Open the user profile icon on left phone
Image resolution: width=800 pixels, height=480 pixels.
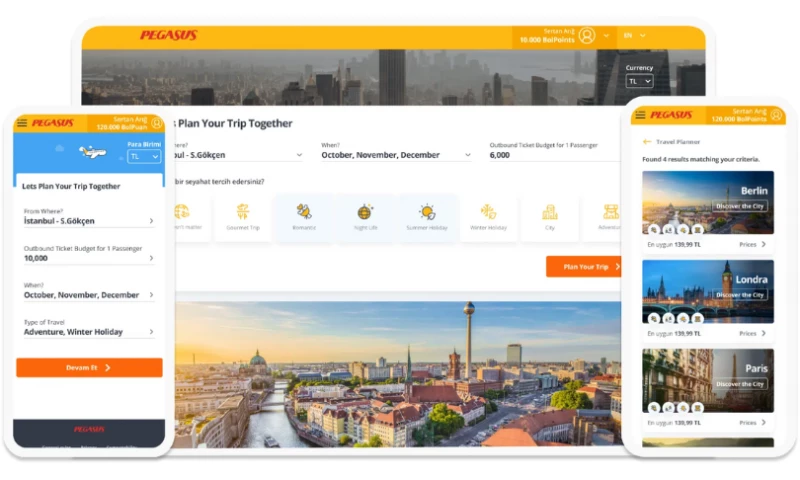point(157,123)
